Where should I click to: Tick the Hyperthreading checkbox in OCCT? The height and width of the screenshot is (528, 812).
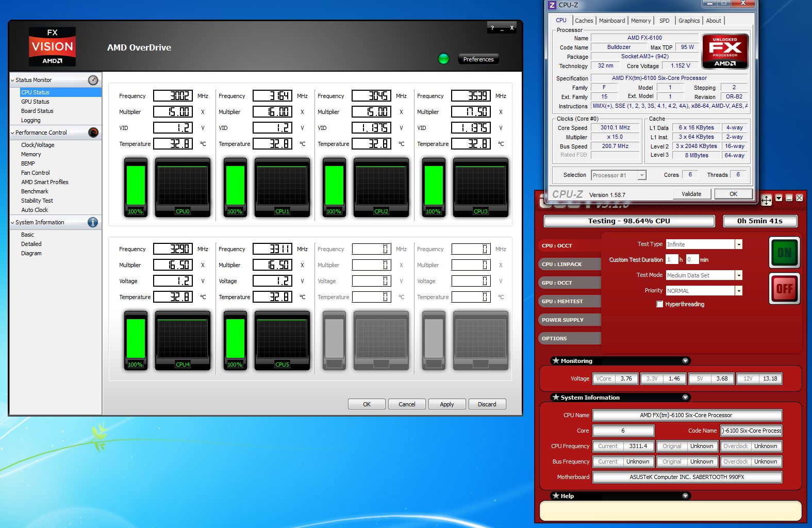point(659,304)
